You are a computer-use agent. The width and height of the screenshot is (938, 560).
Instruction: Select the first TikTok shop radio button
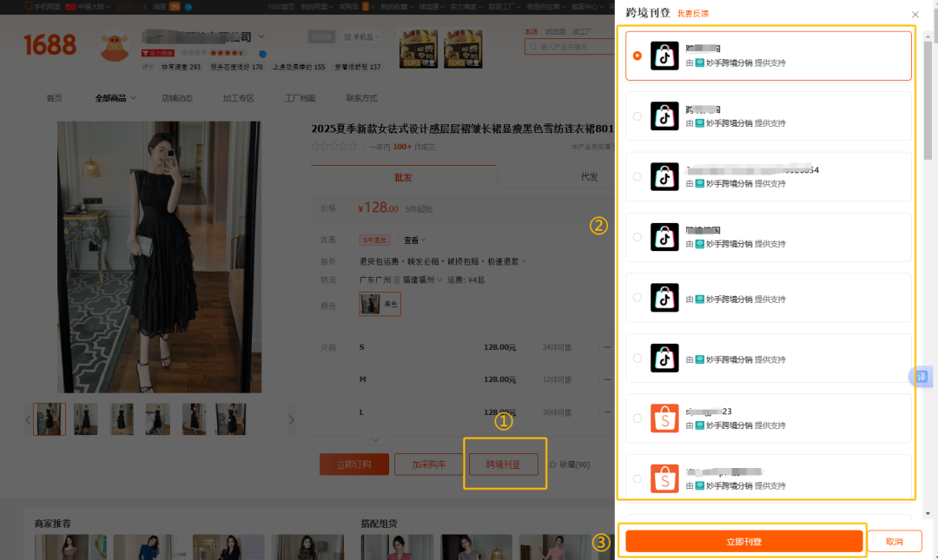coord(637,55)
